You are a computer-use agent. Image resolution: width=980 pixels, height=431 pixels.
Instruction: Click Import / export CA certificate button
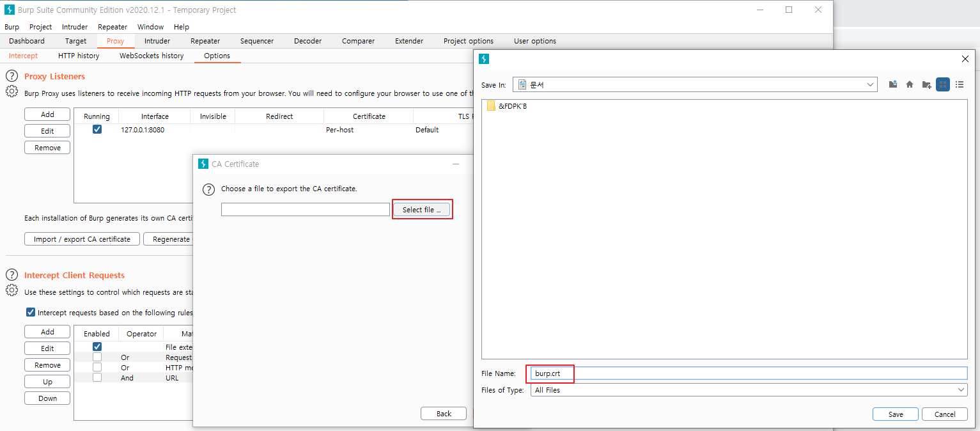(x=82, y=239)
